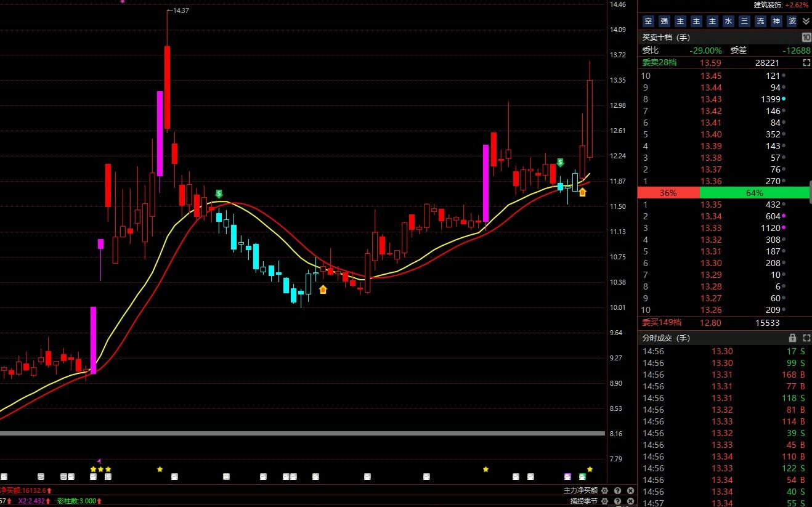
Task: Open help for 捕捞季节 indicator
Action: point(617,501)
